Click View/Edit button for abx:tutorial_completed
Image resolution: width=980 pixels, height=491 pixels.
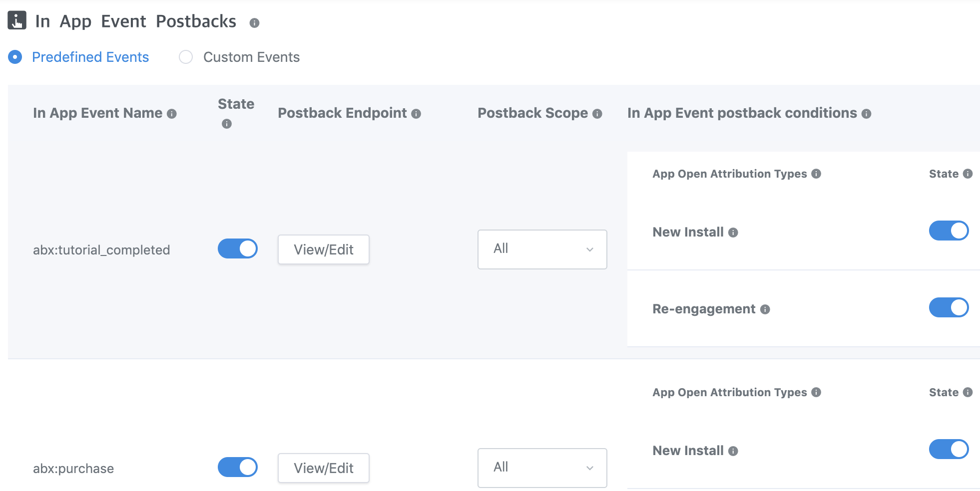(x=323, y=249)
